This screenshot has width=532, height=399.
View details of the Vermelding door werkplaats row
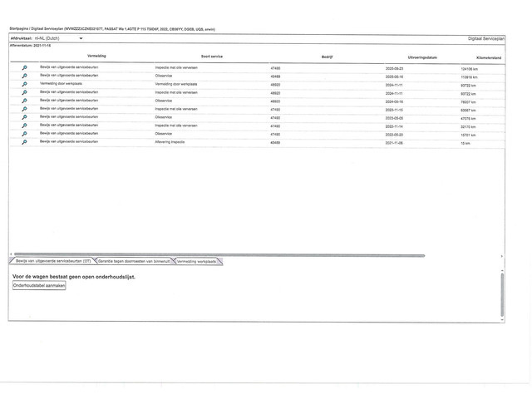point(24,85)
